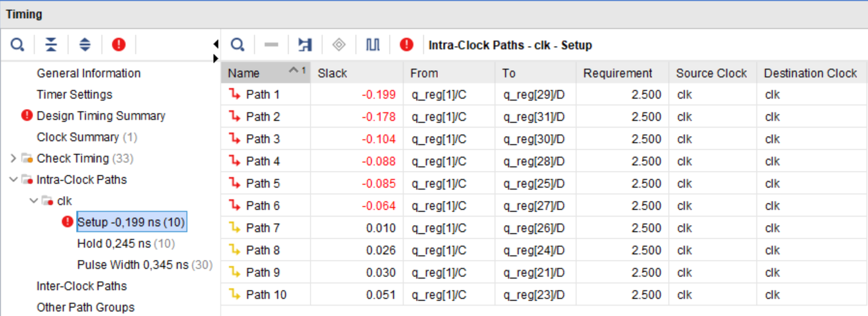Click the schematic icon in the paths toolbar
This screenshot has height=316, width=868.
click(305, 44)
